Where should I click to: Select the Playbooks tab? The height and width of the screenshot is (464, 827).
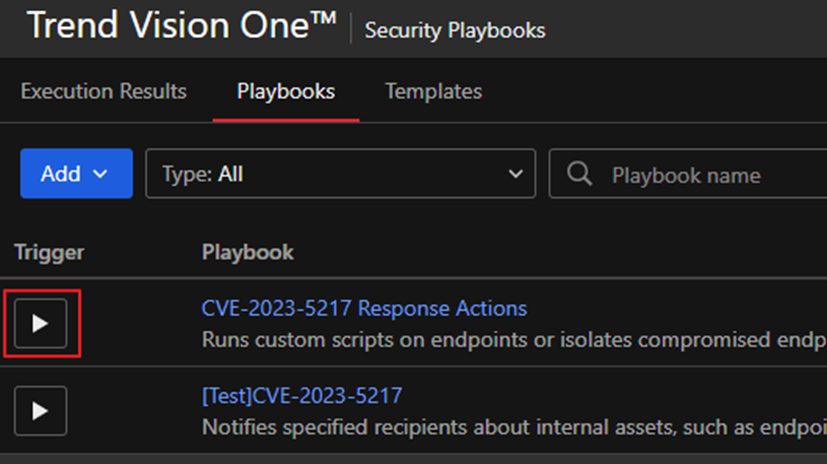(285, 91)
